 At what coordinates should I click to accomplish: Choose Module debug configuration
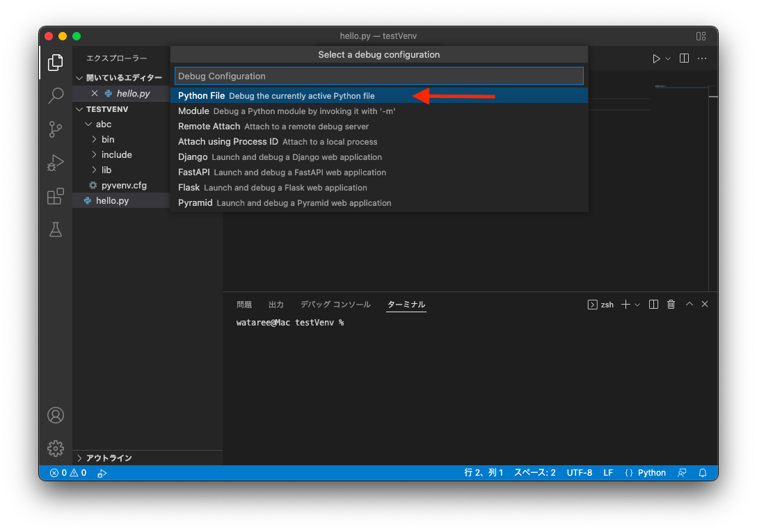(x=379, y=111)
